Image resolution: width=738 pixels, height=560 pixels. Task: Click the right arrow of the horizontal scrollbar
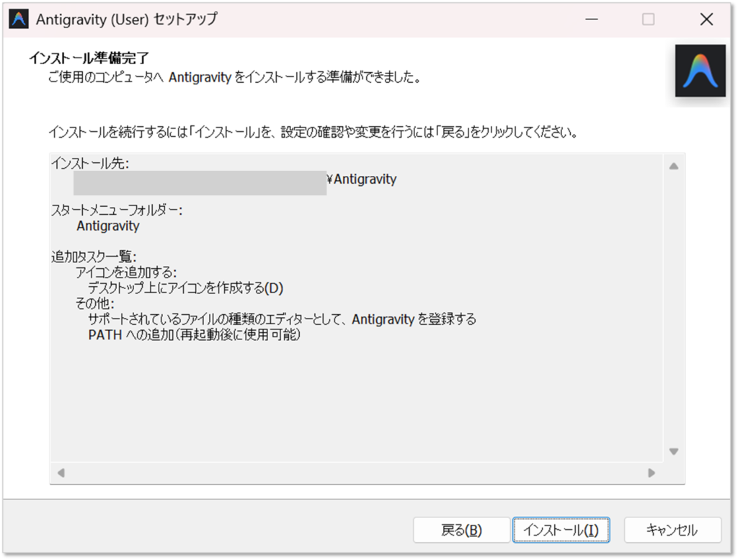[652, 474]
